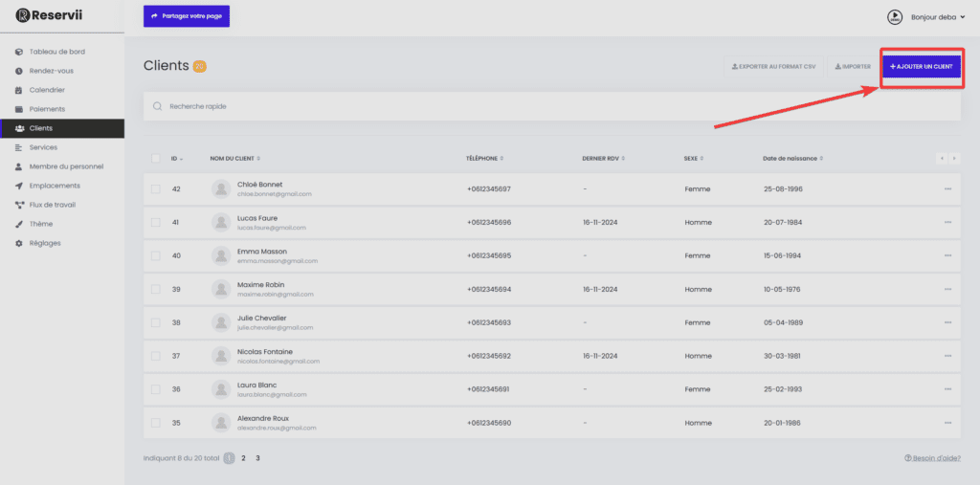
Task: Select the checkbox for client ID 41
Action: [156, 222]
